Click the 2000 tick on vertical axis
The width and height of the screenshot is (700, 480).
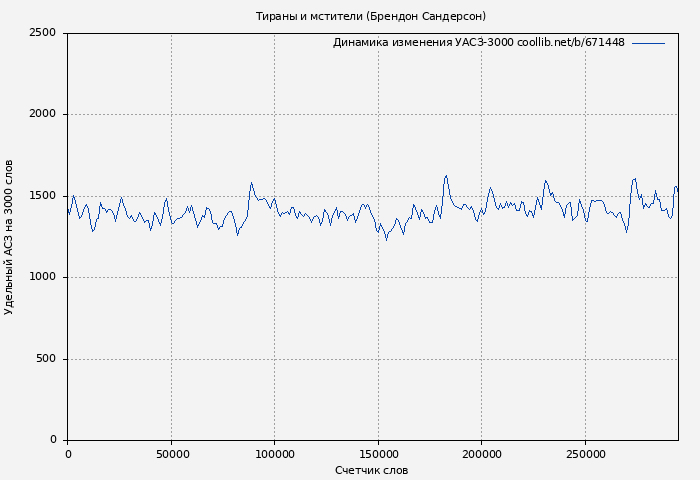[42, 114]
